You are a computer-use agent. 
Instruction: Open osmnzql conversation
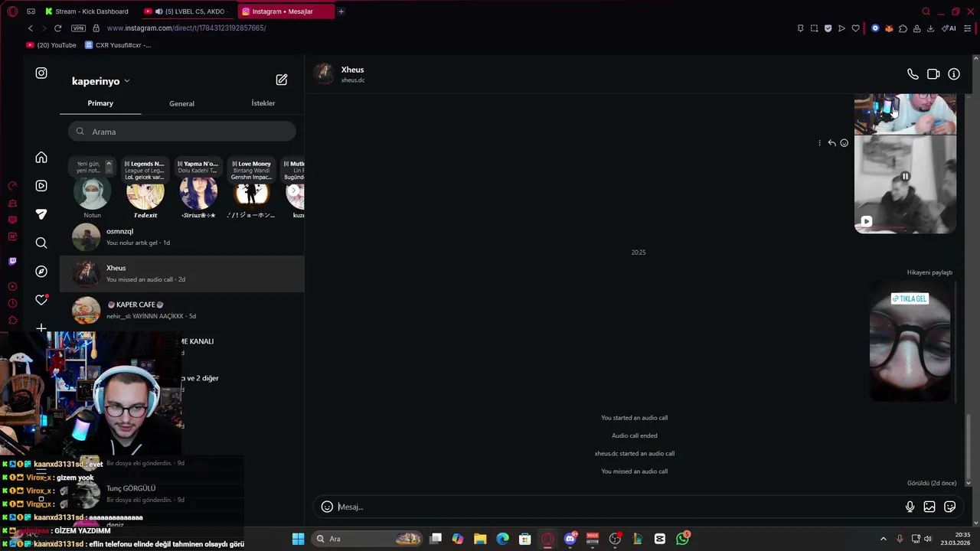point(182,237)
